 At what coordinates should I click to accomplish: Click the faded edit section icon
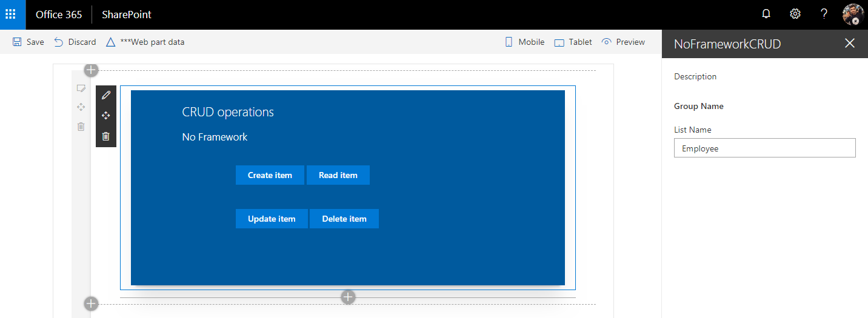[x=81, y=88]
